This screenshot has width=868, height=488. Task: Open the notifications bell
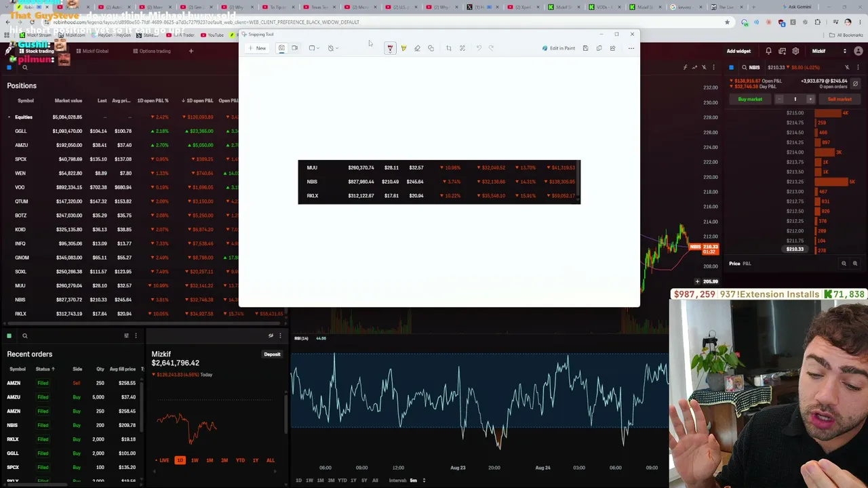point(768,51)
